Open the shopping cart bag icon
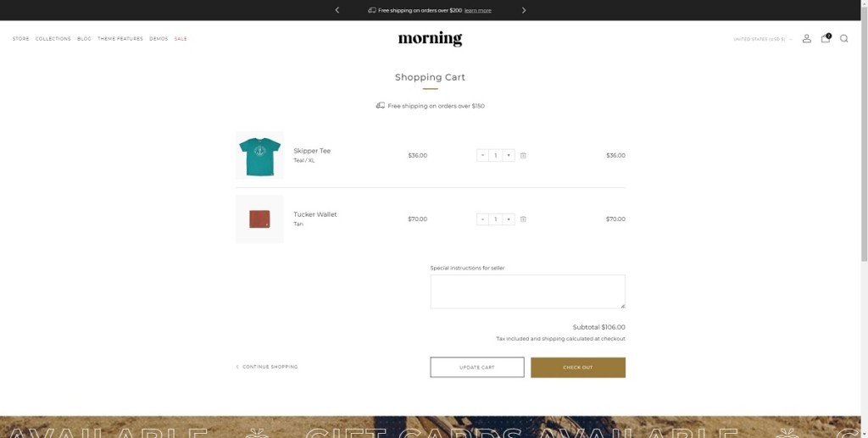This screenshot has width=868, height=438. coord(825,39)
